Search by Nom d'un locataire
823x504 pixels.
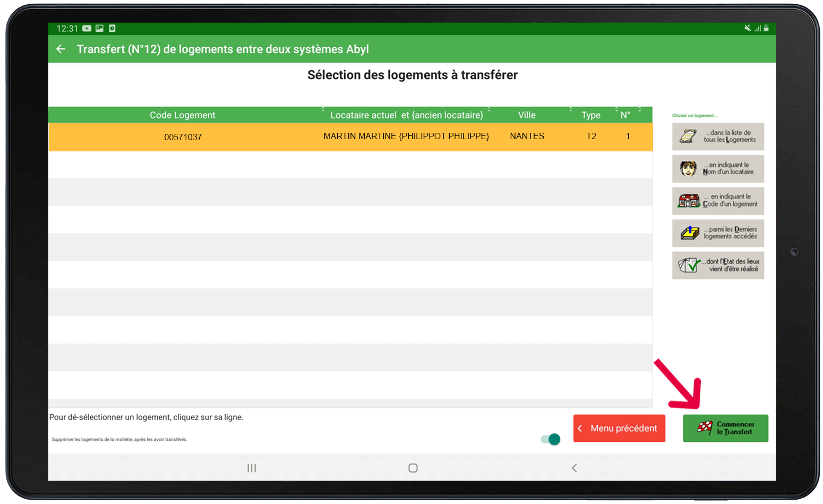pyautogui.click(x=718, y=169)
